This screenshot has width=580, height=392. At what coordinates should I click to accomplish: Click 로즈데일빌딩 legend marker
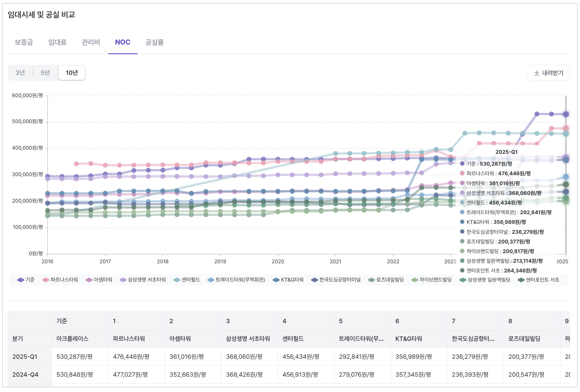371,280
